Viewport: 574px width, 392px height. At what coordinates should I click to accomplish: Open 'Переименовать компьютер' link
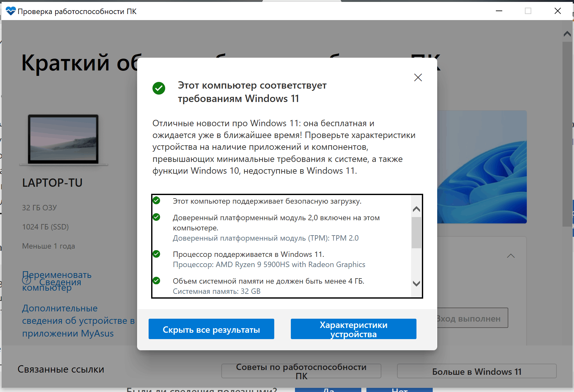pyautogui.click(x=57, y=281)
